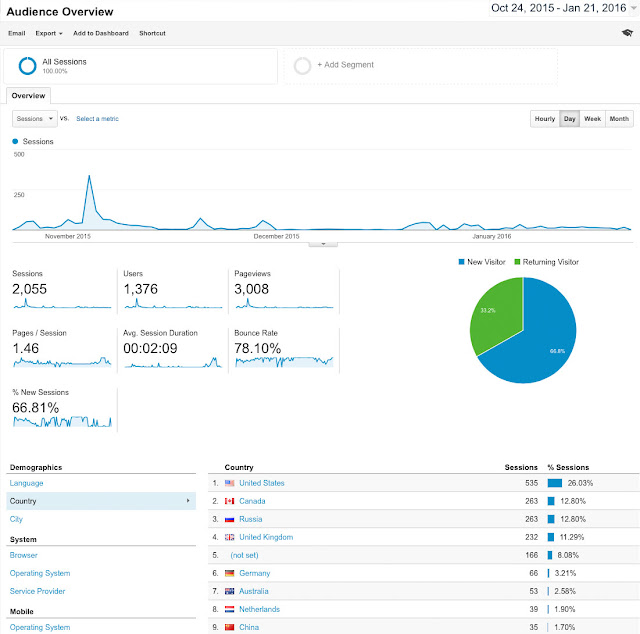Click the Pages / Session 1.46 card
Viewport: 640px width, 634px height.
click(x=62, y=350)
